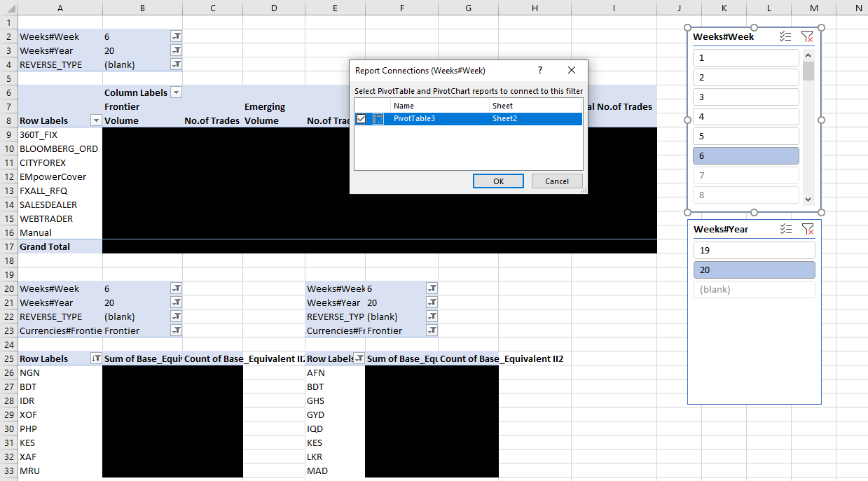Open the Column Labels dropdown
The width and height of the screenshot is (868, 481).
coord(176,92)
